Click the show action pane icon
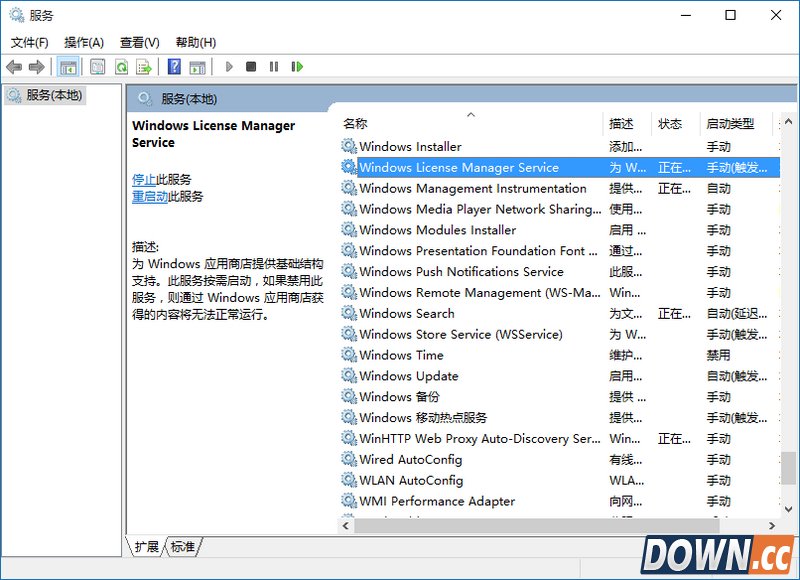The image size is (800, 580). pyautogui.click(x=197, y=67)
